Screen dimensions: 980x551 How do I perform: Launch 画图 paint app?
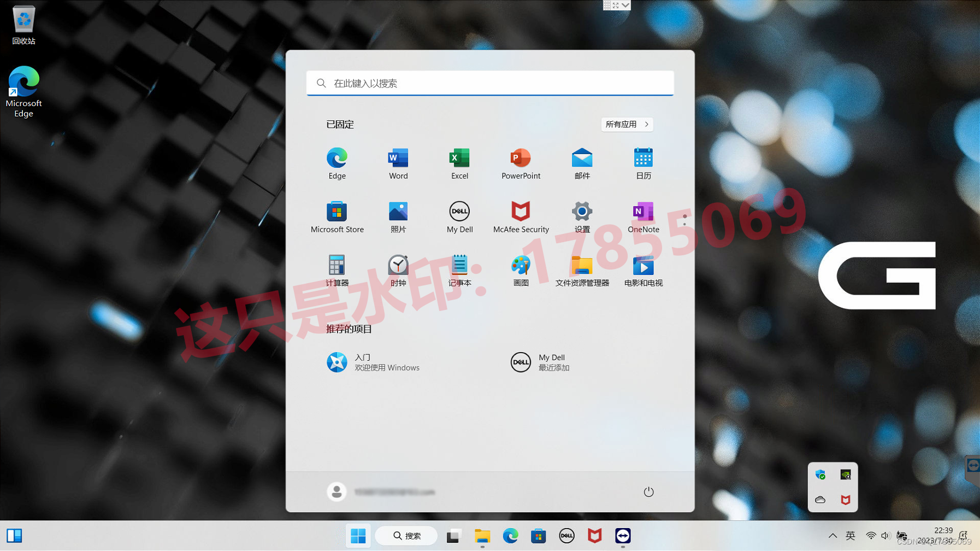point(521,271)
